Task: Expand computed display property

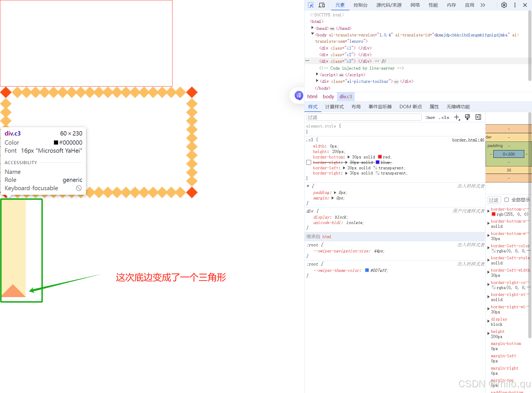Action: pos(488,321)
